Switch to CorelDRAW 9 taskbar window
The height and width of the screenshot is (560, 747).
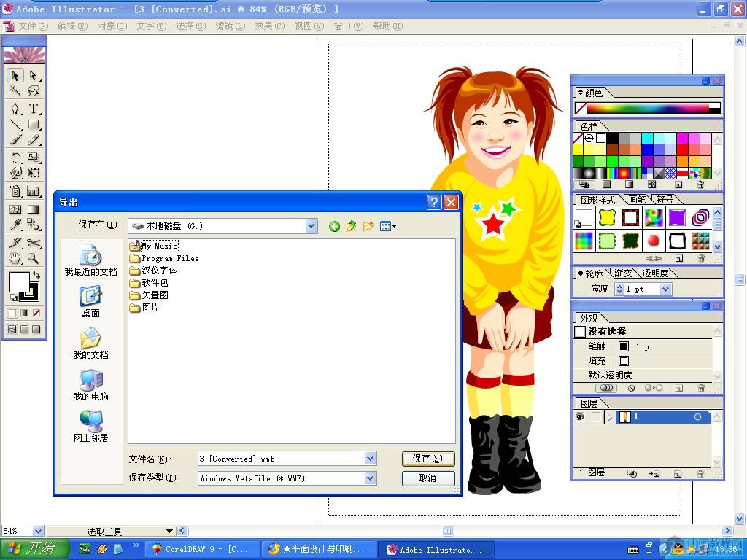click(201, 549)
